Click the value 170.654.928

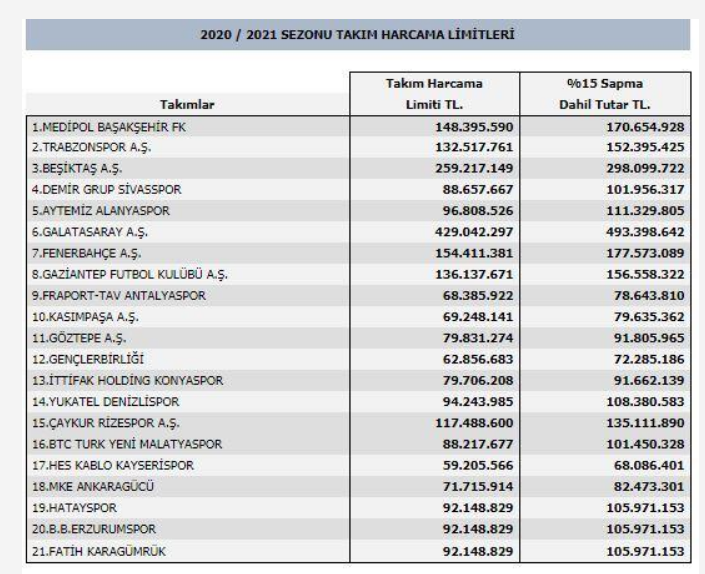645,127
